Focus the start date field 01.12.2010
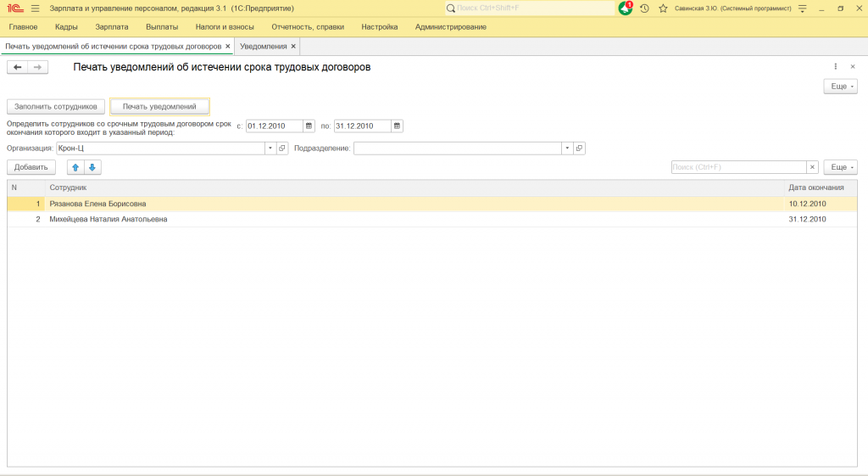Viewport: 868px width, 476px height. coord(275,126)
